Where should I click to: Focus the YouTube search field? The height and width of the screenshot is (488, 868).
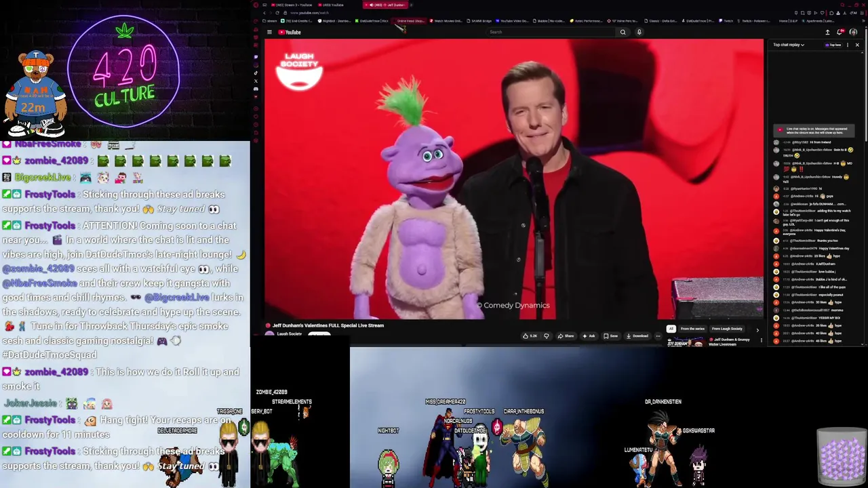pyautogui.click(x=553, y=32)
